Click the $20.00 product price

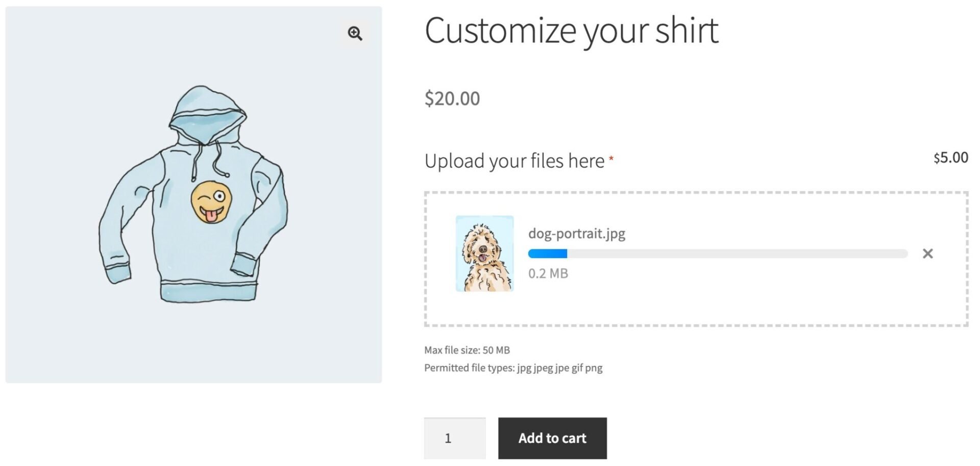452,98
